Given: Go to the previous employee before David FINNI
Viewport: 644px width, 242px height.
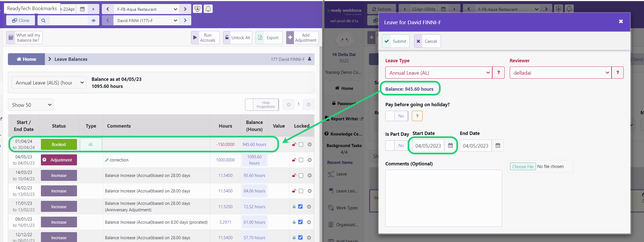Looking at the screenshot, I should (x=107, y=21).
